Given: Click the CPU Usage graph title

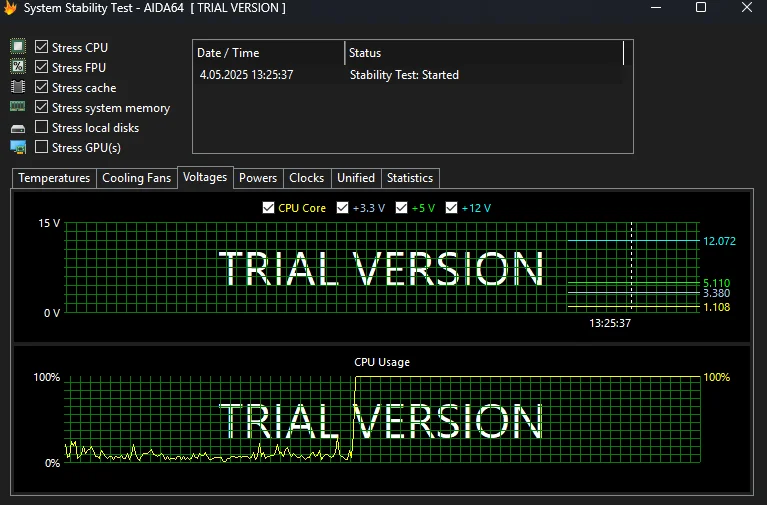Looking at the screenshot, I should click(x=382, y=362).
